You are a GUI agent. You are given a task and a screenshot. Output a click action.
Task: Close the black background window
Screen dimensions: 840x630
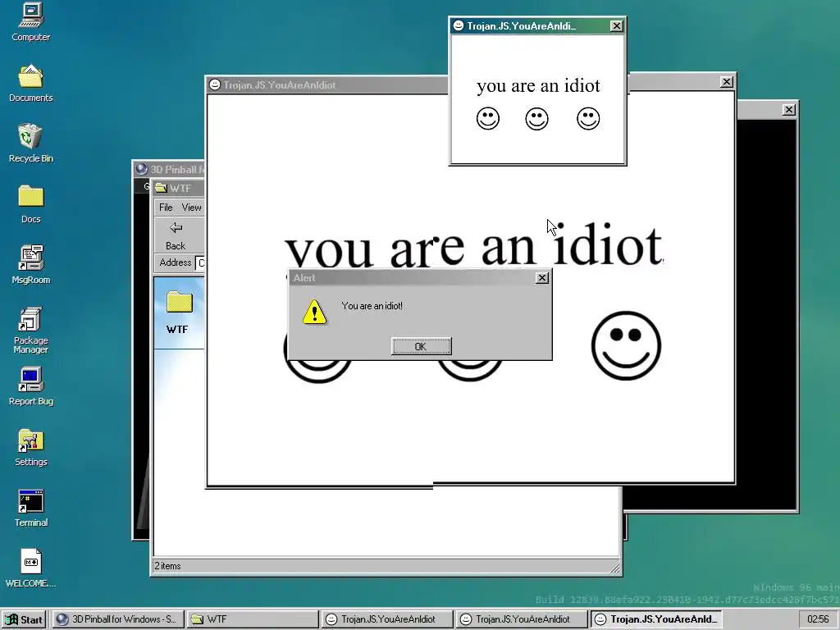(x=788, y=110)
